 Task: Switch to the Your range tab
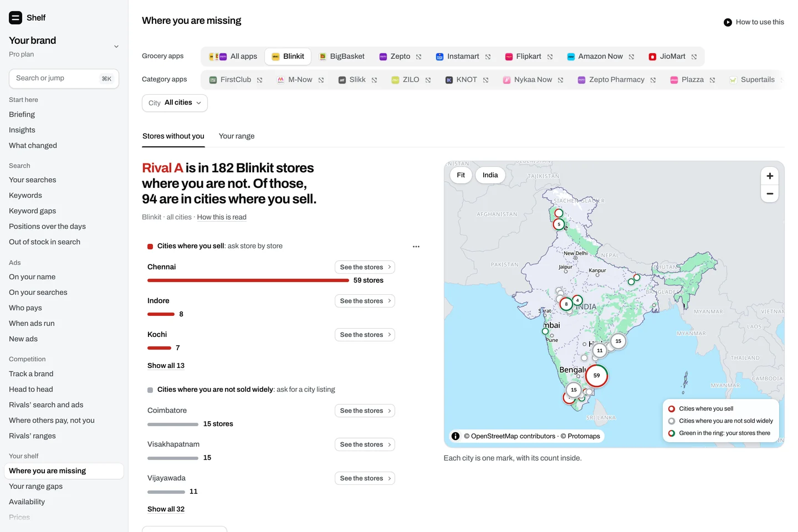pyautogui.click(x=237, y=136)
